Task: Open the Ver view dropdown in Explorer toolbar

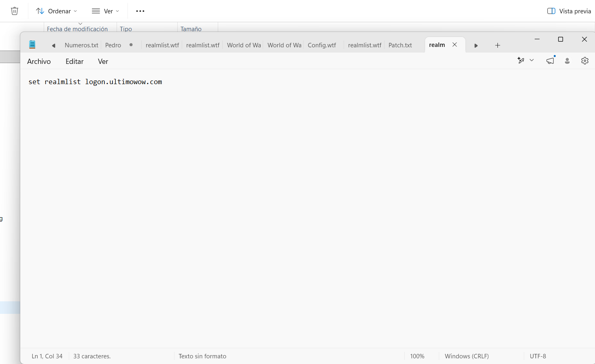Action: point(105,11)
